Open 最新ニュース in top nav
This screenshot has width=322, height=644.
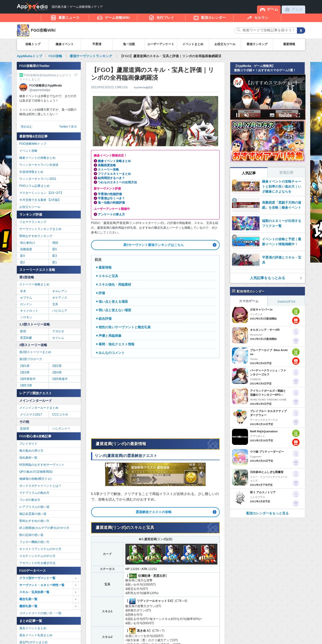click(65, 18)
